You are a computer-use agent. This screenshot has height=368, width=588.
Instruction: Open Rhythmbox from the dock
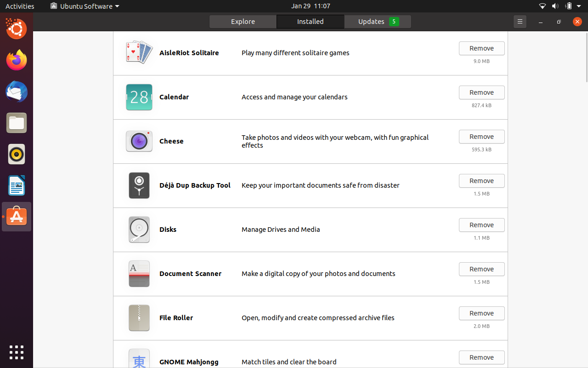point(17,154)
